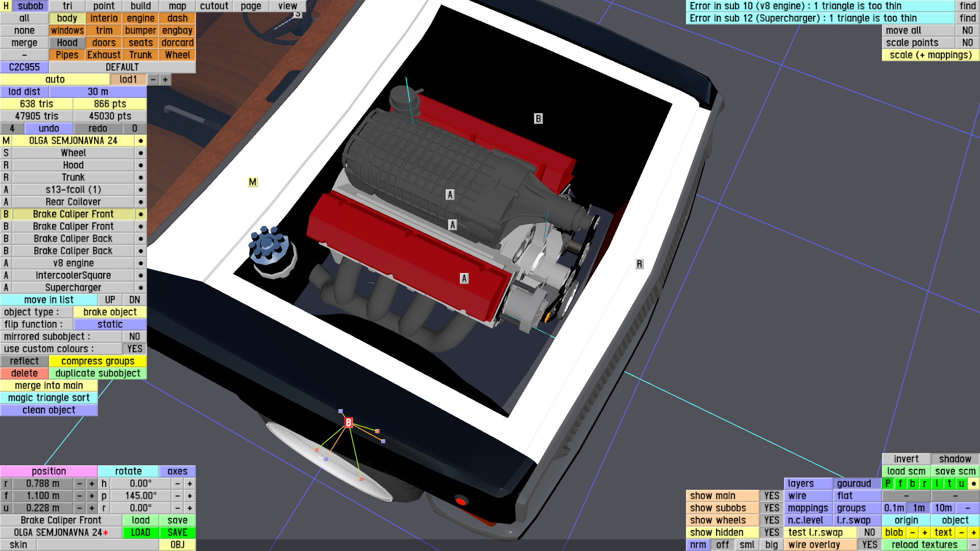Image resolution: width=980 pixels, height=551 pixels.
Task: Click magic triangle sort button
Action: coord(48,398)
